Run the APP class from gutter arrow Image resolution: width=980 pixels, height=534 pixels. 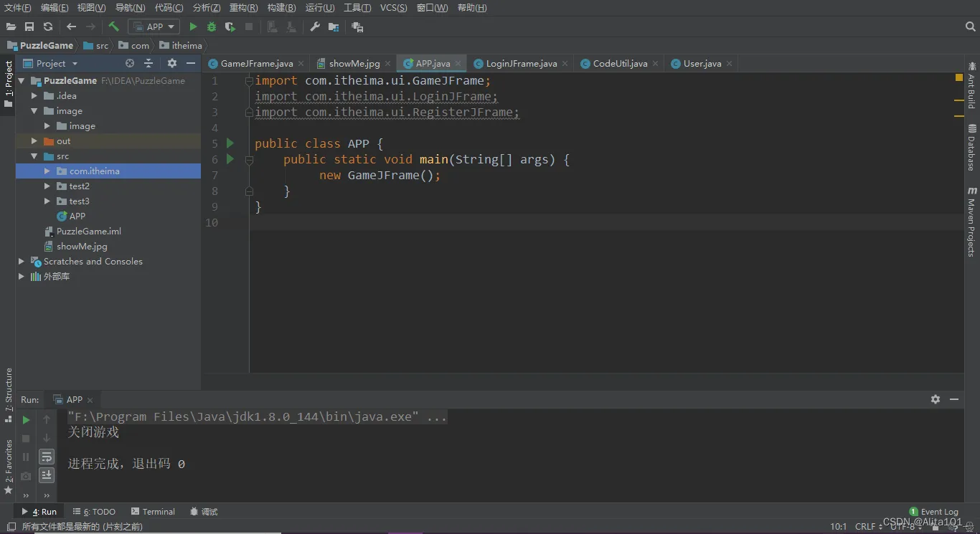(230, 143)
